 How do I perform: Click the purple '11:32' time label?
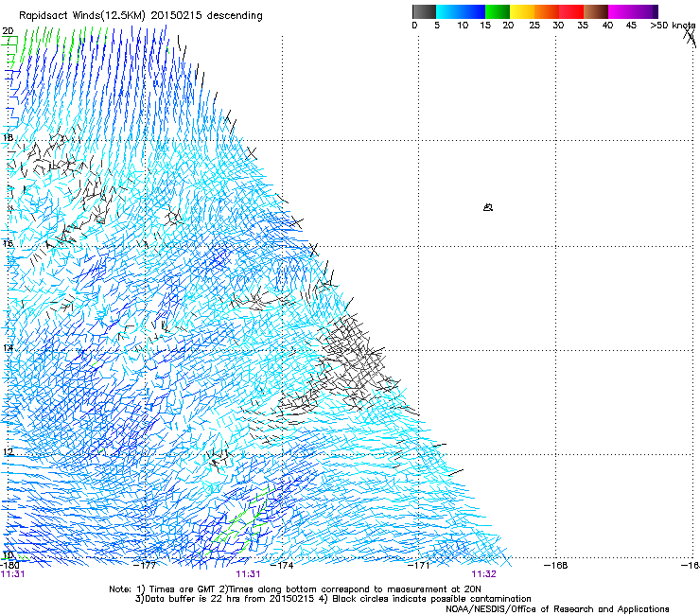[x=484, y=574]
